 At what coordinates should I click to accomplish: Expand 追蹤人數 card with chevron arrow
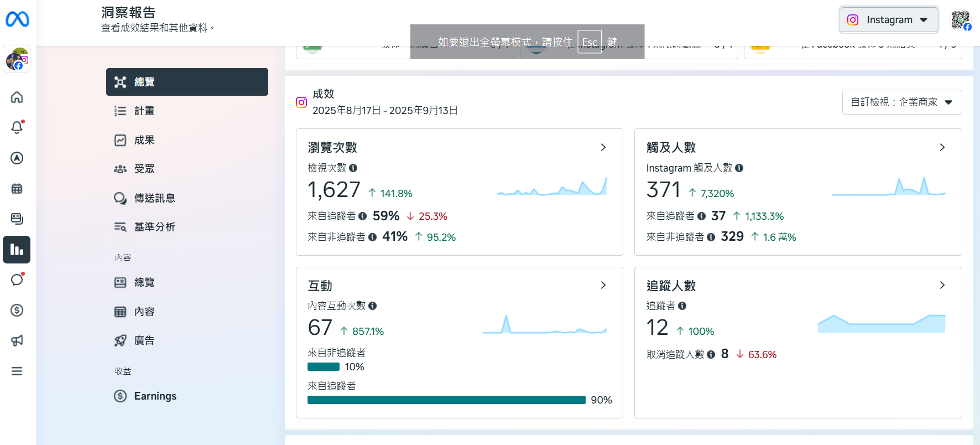pos(942,285)
